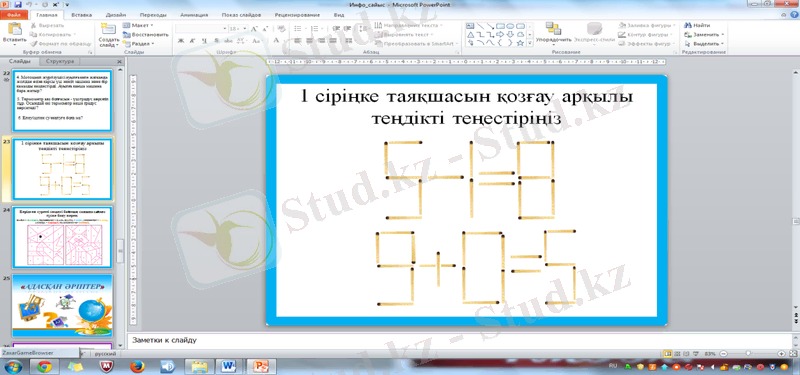Click the Восстановить button
The height and width of the screenshot is (375, 800).
point(146,35)
